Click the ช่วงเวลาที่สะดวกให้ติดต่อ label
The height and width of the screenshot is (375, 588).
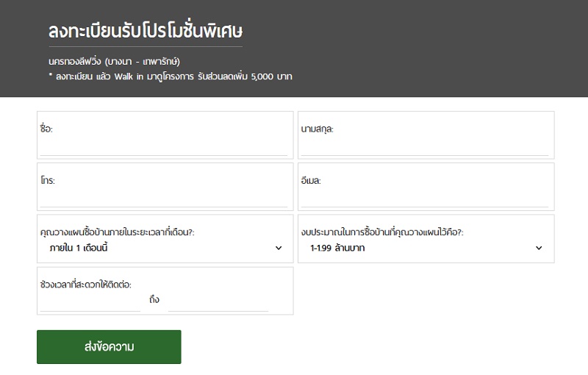point(86,285)
